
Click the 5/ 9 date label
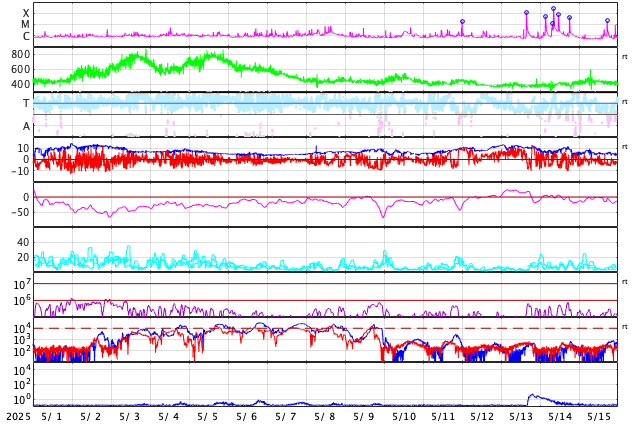coord(364,417)
